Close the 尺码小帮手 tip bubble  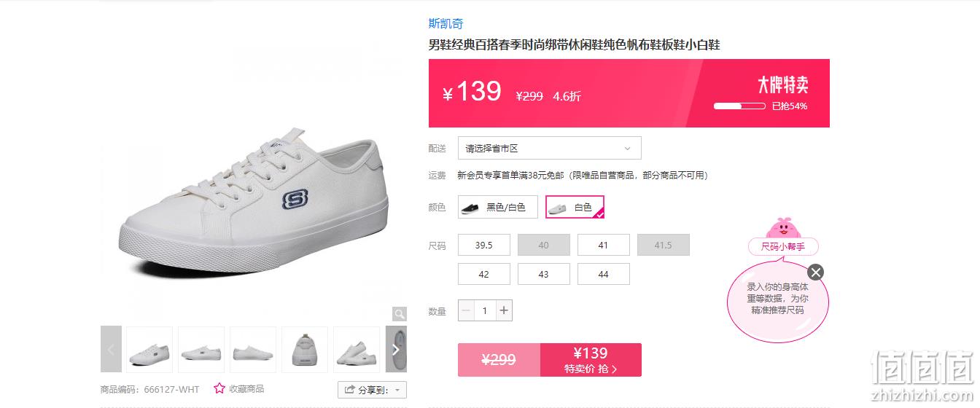click(x=816, y=272)
